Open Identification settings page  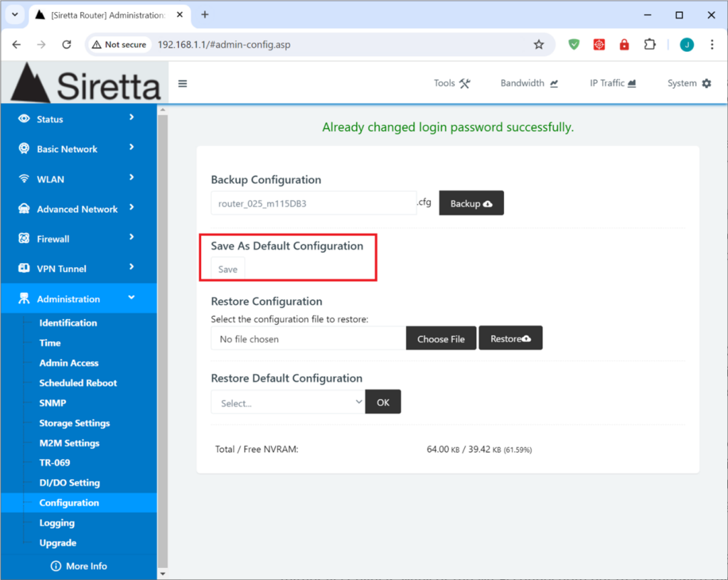tap(68, 323)
